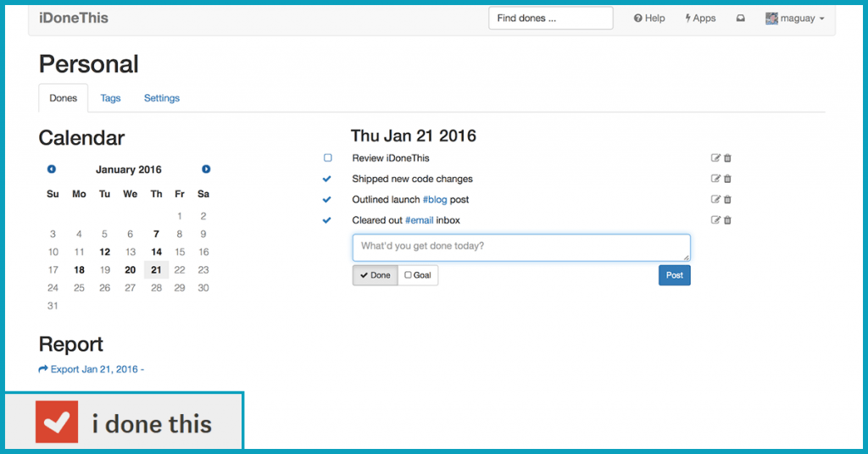Delete the 'Review iDoneThis' entry
The image size is (868, 454).
tap(727, 158)
